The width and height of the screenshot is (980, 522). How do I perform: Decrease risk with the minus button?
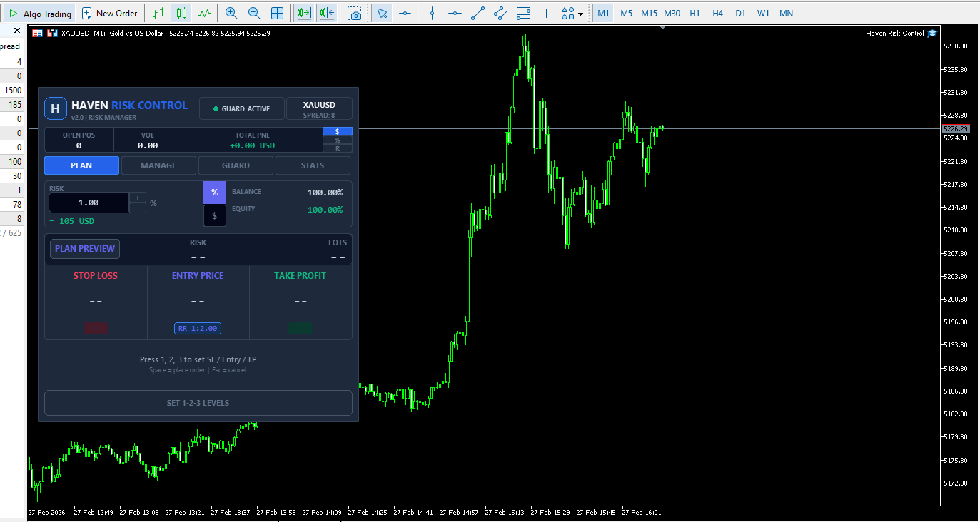pyautogui.click(x=138, y=208)
